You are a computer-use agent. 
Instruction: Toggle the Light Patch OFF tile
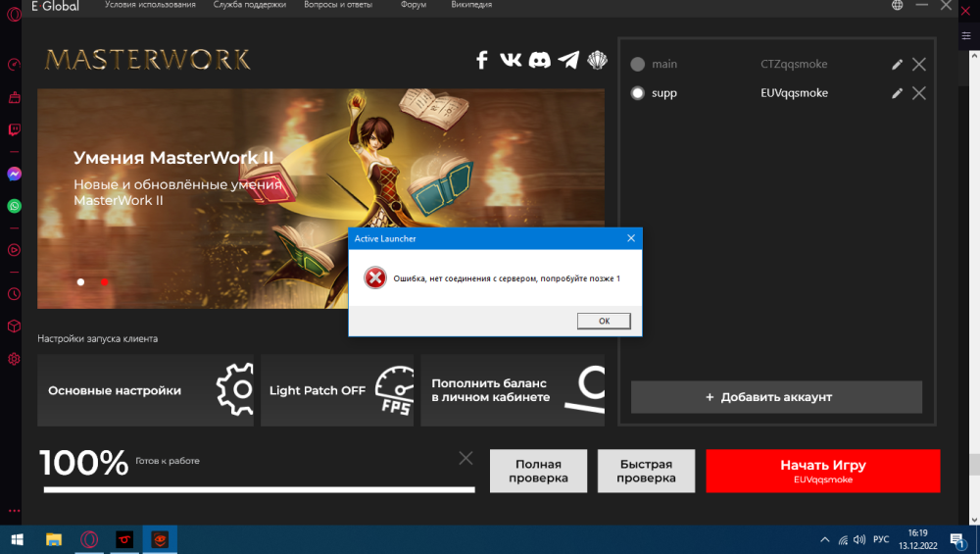click(336, 390)
